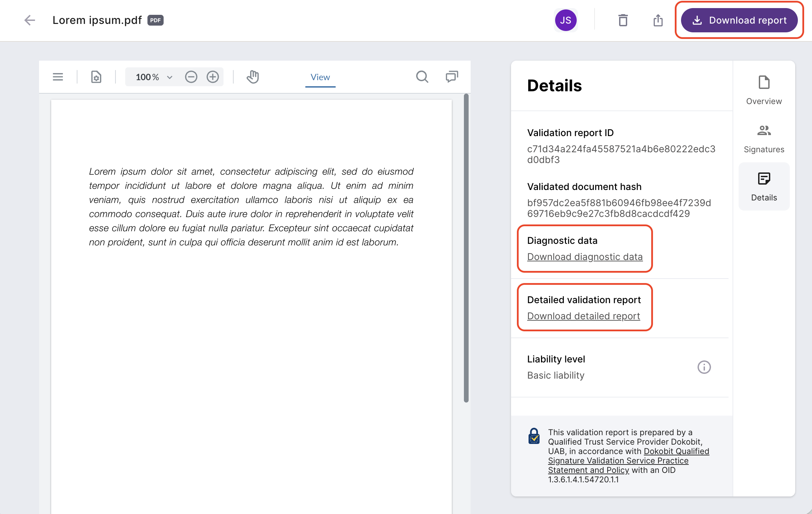The image size is (812, 514).
Task: Open the Signatures sidebar tab
Action: [x=764, y=139]
